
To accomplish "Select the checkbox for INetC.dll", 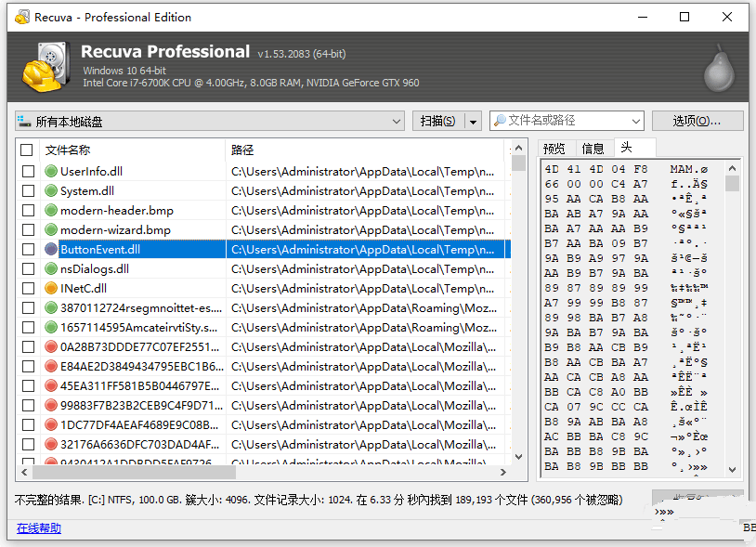I will (29, 288).
